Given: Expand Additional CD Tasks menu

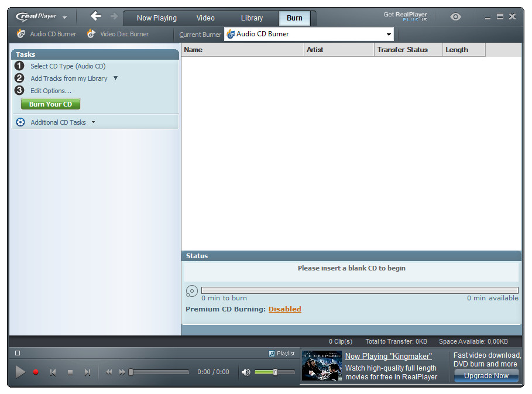Looking at the screenshot, I should click(x=63, y=122).
